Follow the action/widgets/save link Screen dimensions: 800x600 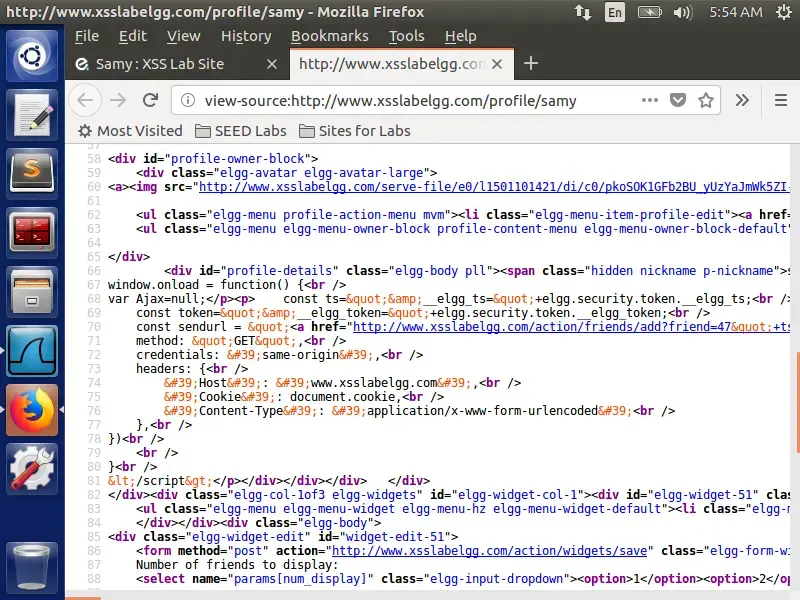tap(489, 551)
